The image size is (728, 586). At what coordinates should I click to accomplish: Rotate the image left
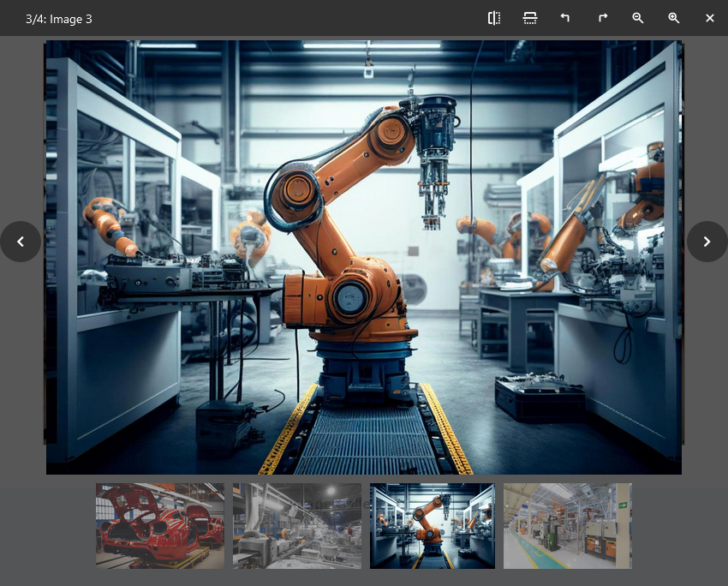[565, 18]
